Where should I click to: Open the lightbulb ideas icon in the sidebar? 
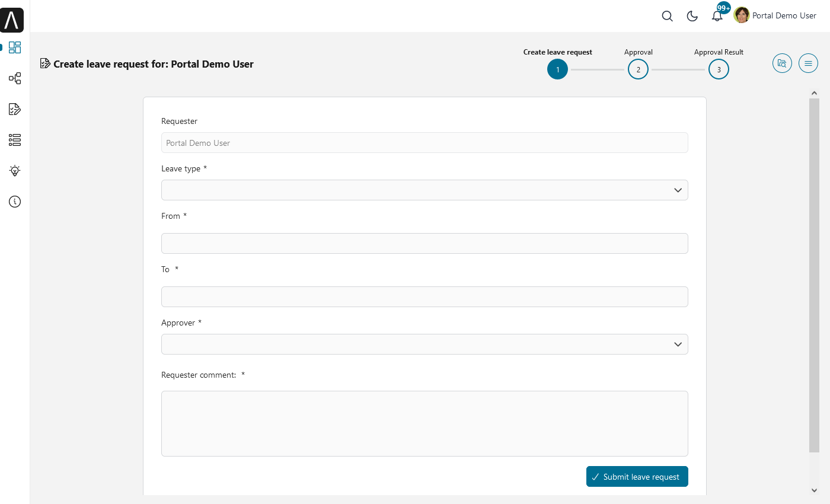click(15, 171)
